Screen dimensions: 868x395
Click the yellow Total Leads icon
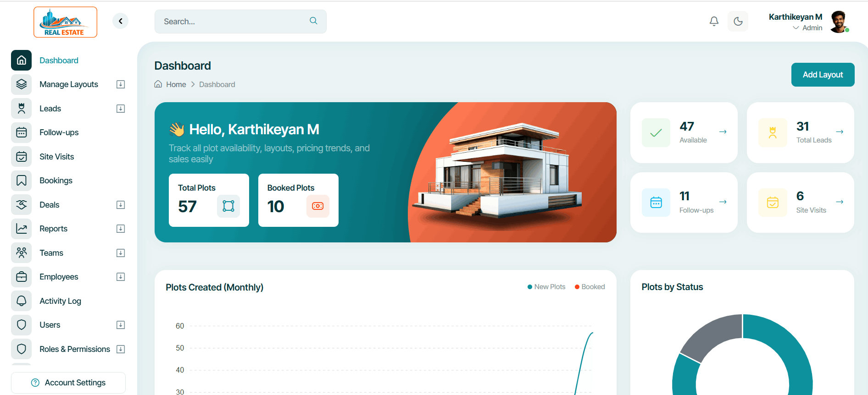[773, 133]
